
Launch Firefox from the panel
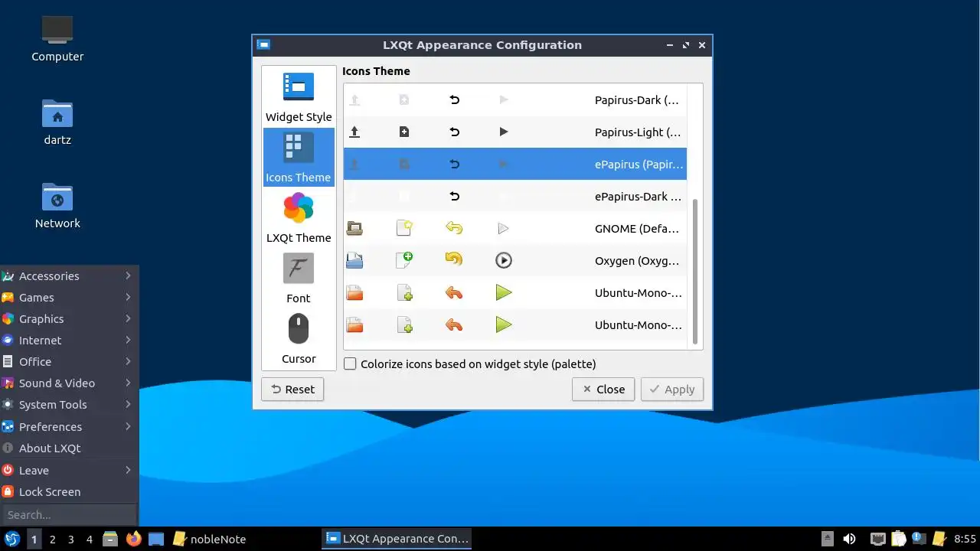click(x=133, y=539)
